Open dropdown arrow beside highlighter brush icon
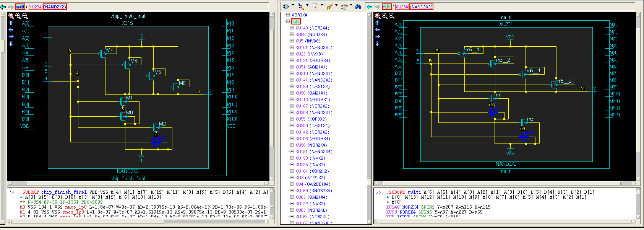The height and width of the screenshot is (230, 644). [336, 5]
